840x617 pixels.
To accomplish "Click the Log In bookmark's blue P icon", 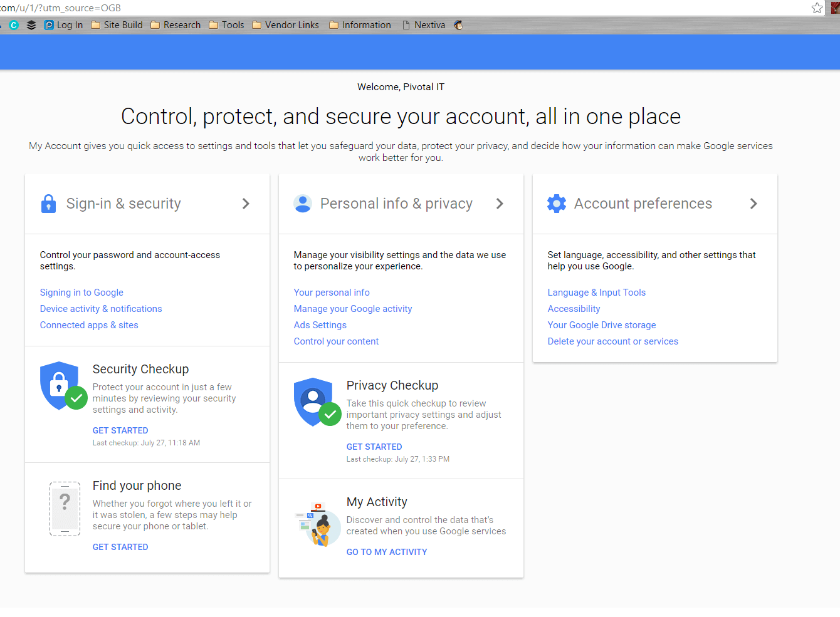I will point(49,25).
